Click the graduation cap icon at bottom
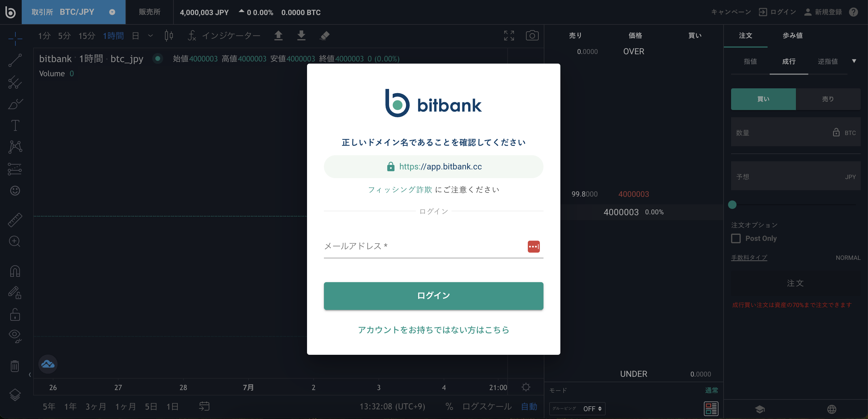Image resolution: width=868 pixels, height=419 pixels. [760, 409]
